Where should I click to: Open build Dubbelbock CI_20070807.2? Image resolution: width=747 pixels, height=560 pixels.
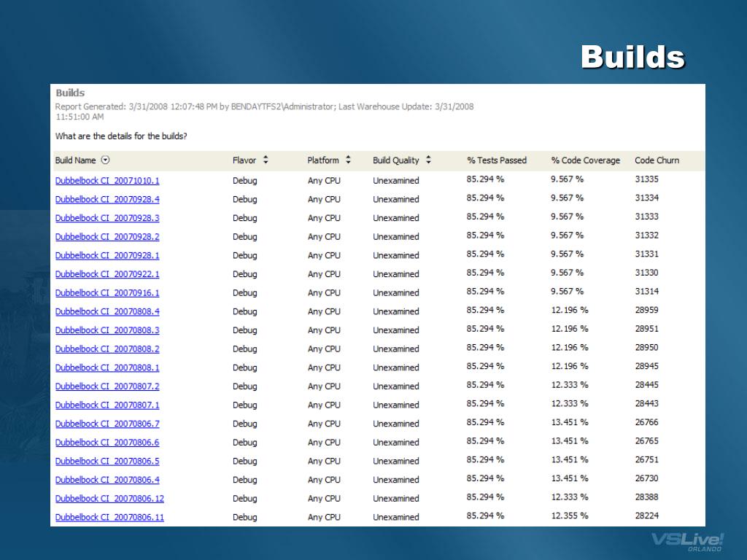tap(107, 386)
